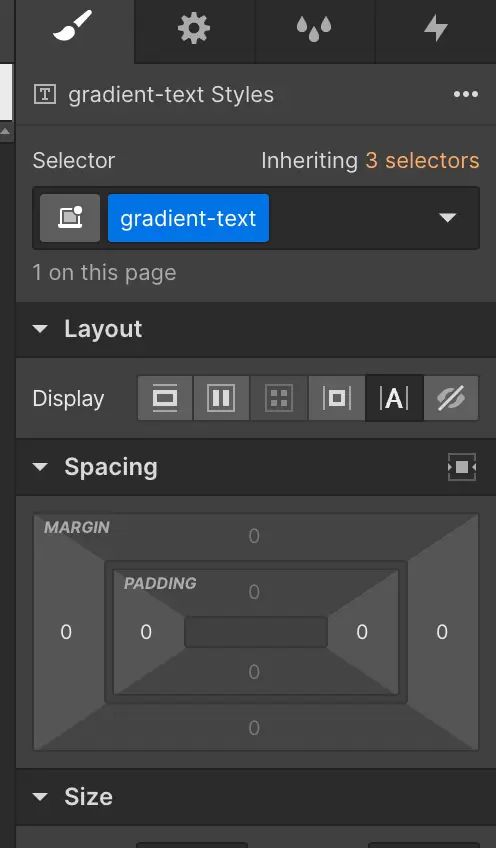496x848 pixels.
Task: Set display to None (hidden)
Action: 451,399
